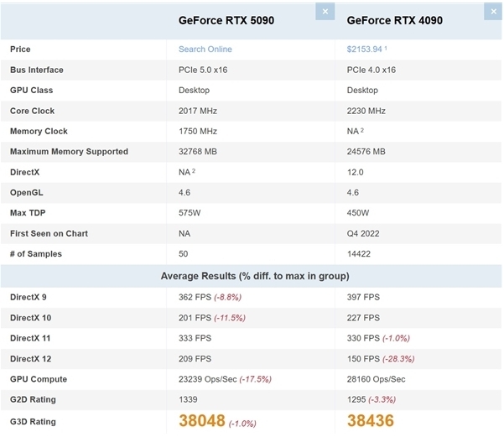
Task: Click the 24576 MB memory value
Action: [366, 152]
